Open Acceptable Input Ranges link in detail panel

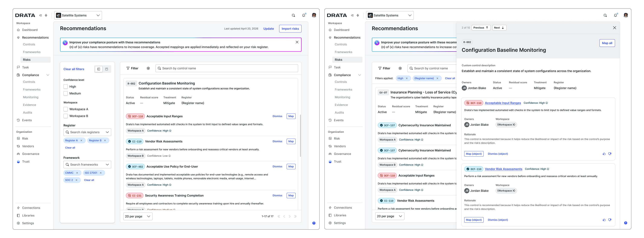[503, 103]
